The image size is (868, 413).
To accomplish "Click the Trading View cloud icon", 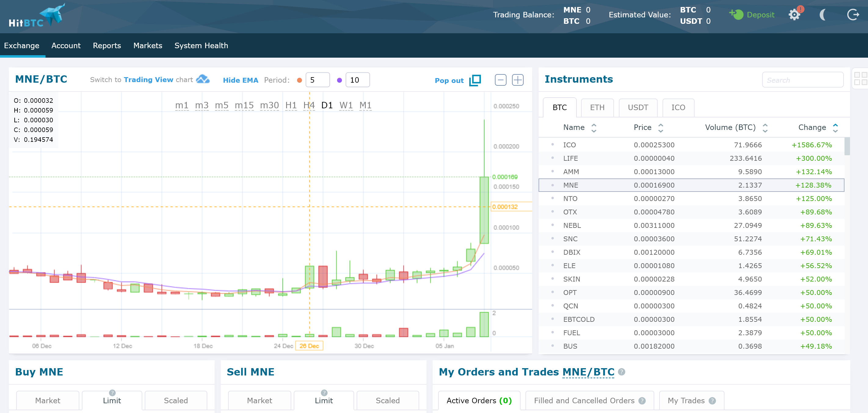I will click(203, 79).
